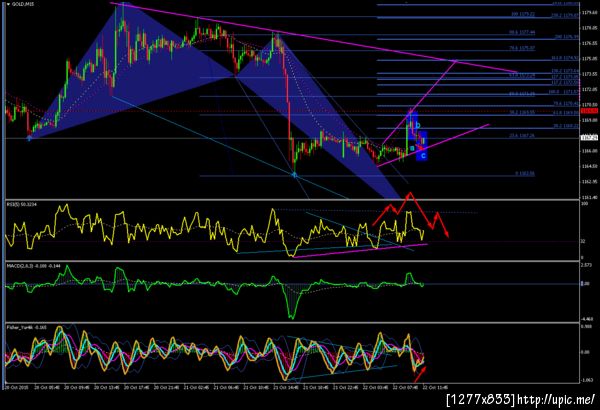The image size is (600, 410).
Task: Click the red price level tag on scale
Action: pos(589,111)
